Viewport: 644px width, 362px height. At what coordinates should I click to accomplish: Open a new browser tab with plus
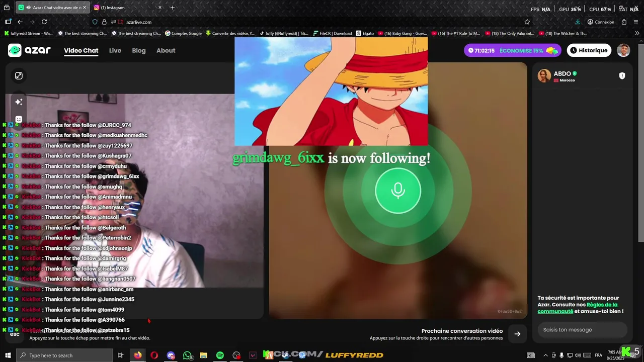173,8
